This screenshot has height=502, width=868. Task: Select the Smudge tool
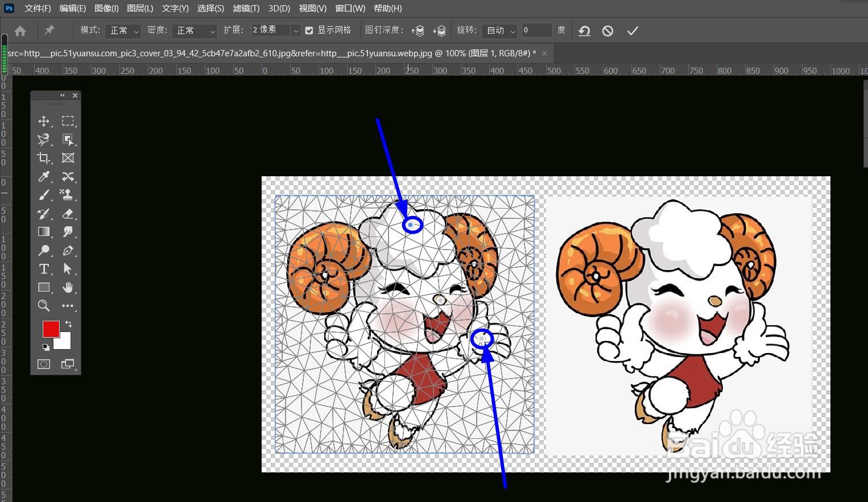coord(68,232)
